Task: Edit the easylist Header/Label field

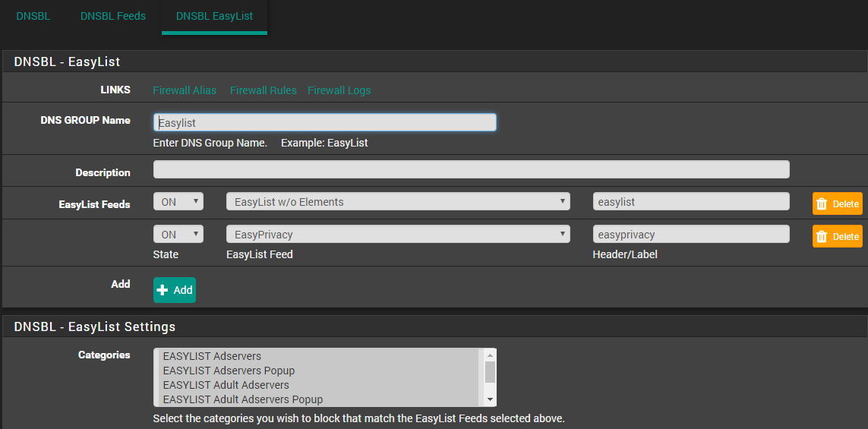Action: [691, 201]
